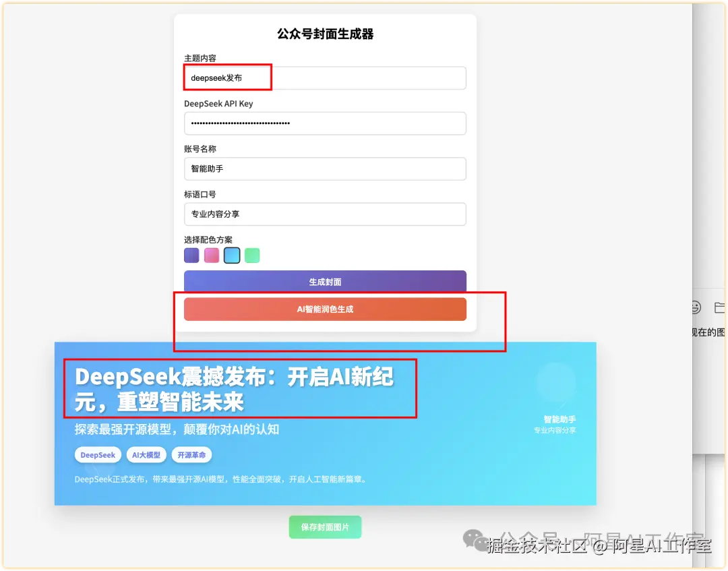Click the 公众号封面生成器 heading
This screenshot has height=571, width=728.
pos(326,34)
